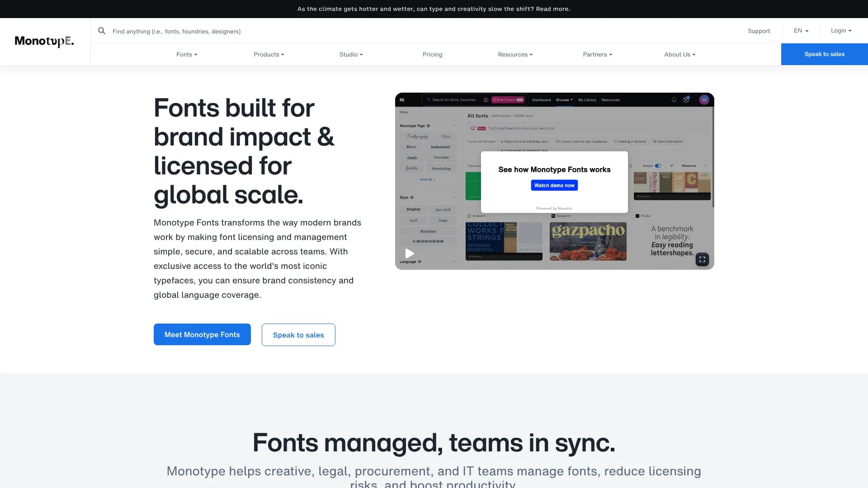Click the Speak to sales button in the navigation bar

pos(824,54)
